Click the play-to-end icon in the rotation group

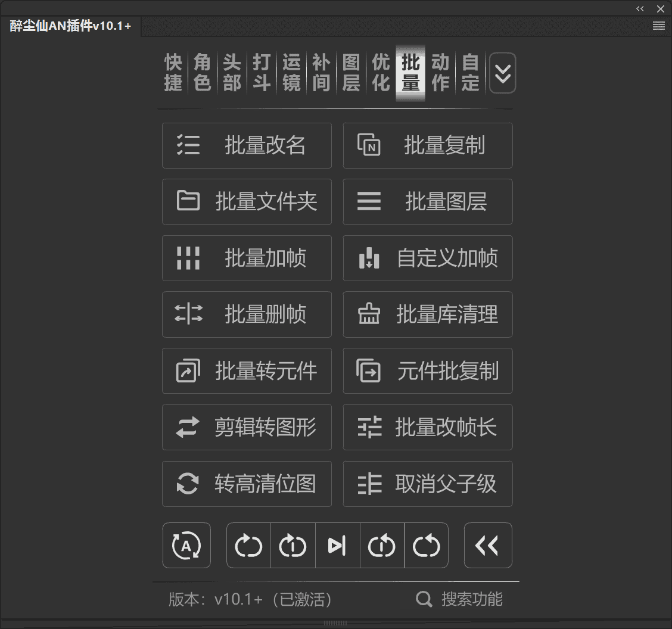[x=337, y=545]
